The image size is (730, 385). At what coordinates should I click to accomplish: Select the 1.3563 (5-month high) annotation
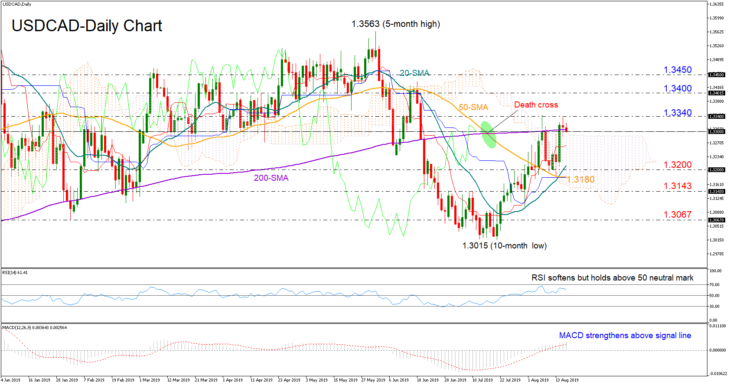coord(396,24)
